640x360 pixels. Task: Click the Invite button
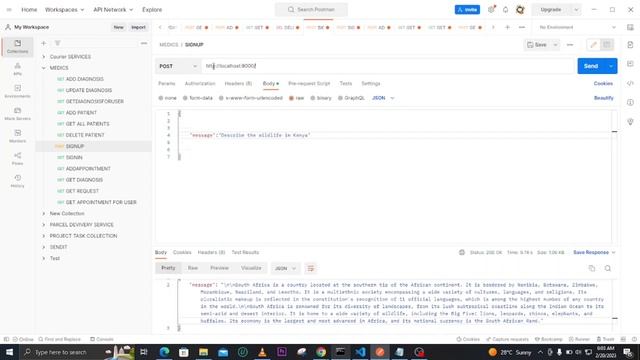tap(467, 9)
